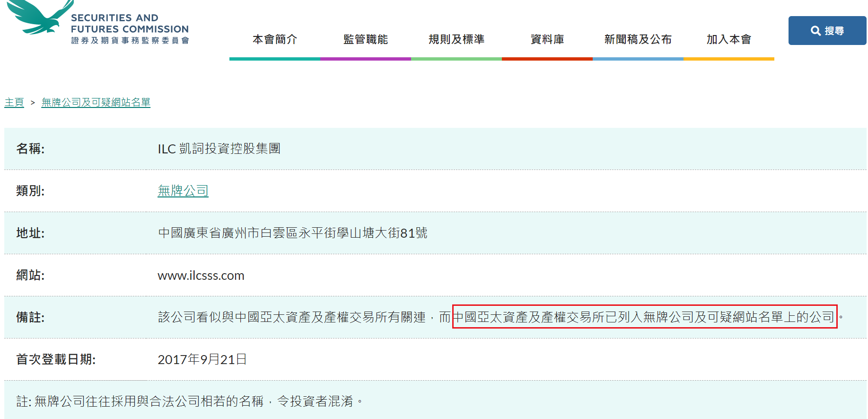Screen dimensions: 868x419
Task: Click the SFC eagle logo
Action: 40,17
